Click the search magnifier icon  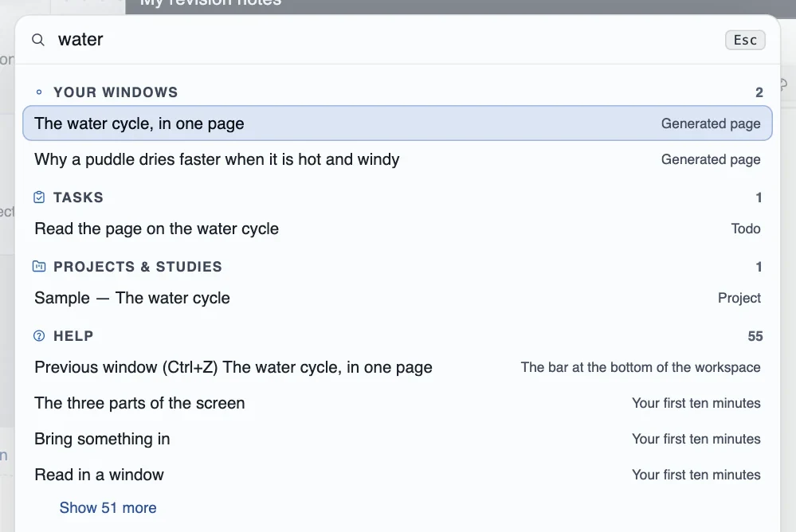pyautogui.click(x=38, y=40)
